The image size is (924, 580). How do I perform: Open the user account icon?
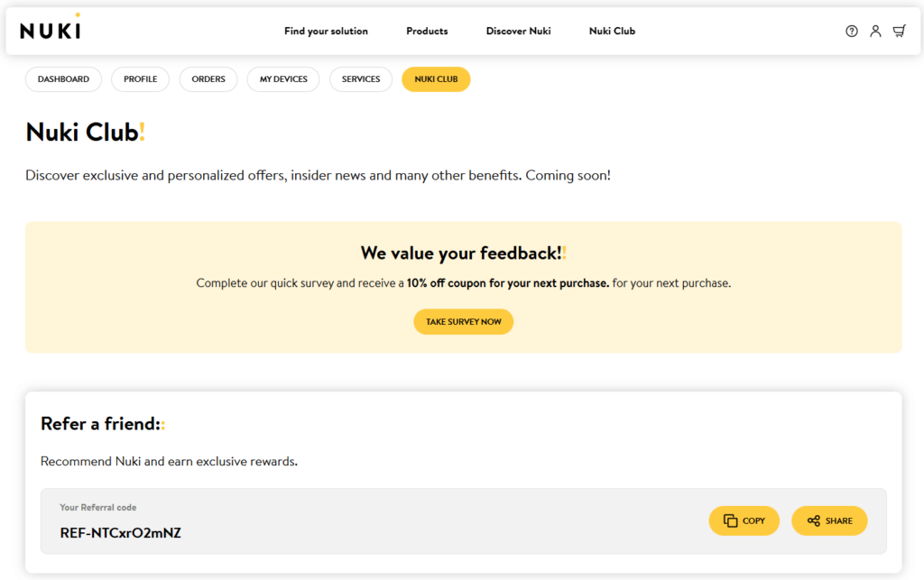(875, 32)
